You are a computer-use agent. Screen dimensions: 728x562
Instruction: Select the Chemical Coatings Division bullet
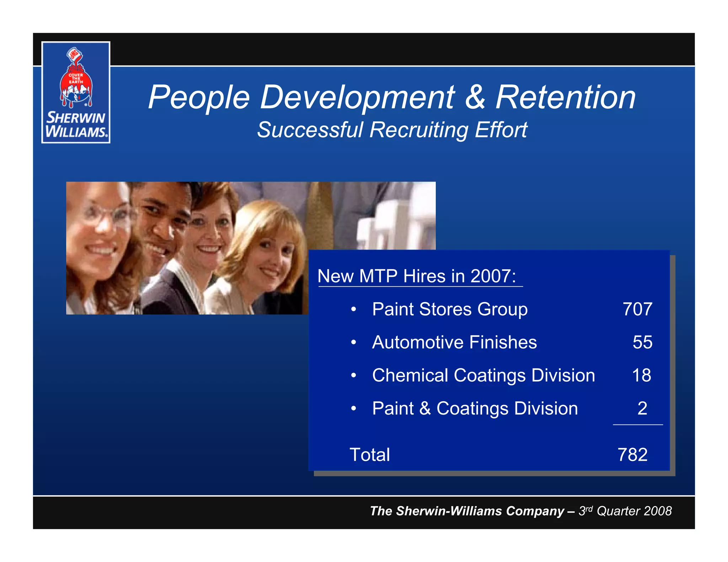pos(483,375)
